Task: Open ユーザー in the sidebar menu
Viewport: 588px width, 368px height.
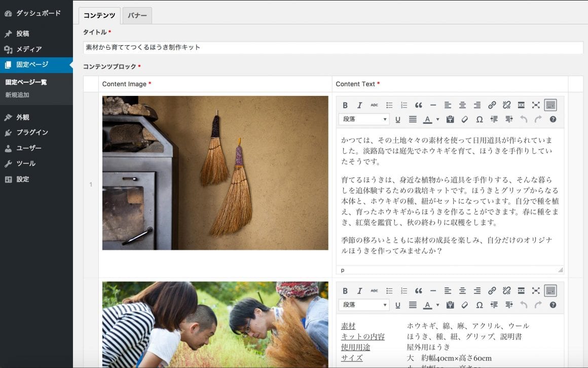Action: [36, 148]
